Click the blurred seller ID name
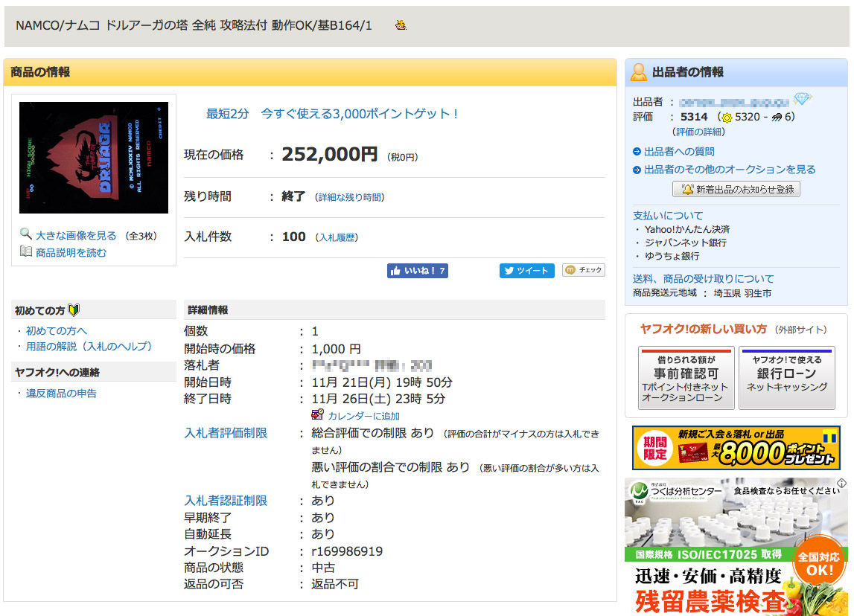The width and height of the screenshot is (854, 616). click(734, 103)
